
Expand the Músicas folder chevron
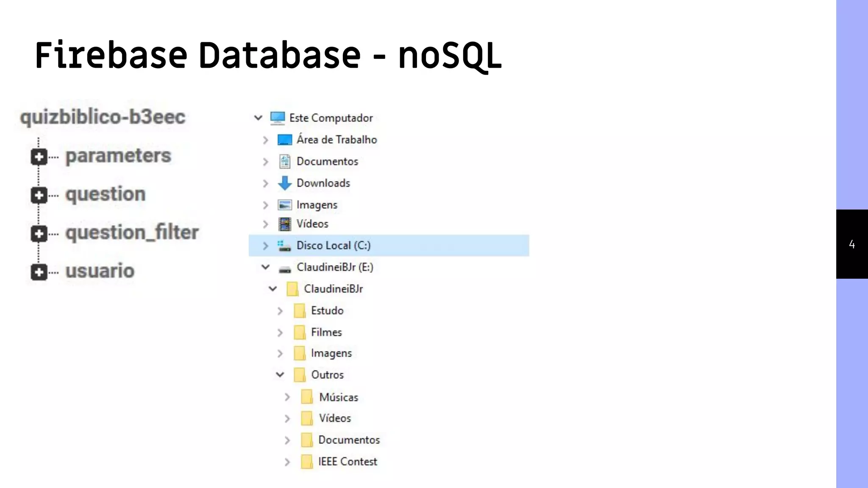pos(287,397)
